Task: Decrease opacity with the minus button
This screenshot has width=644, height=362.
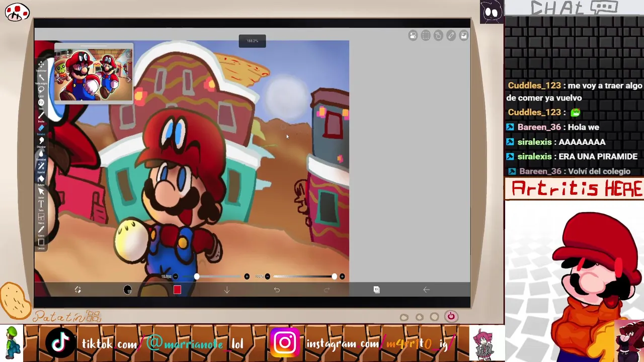Action: point(267,277)
